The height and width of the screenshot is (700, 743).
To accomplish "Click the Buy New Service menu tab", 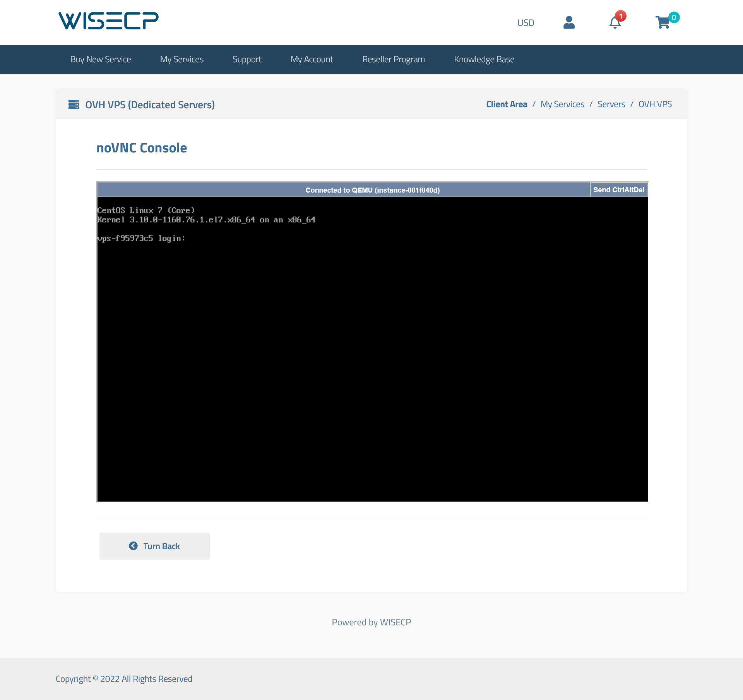I will point(101,59).
